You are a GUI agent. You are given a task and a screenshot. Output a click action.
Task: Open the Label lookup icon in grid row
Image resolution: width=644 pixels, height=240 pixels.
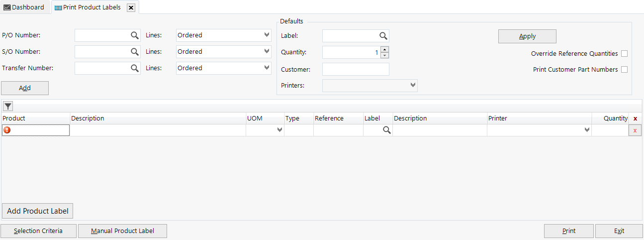point(386,130)
